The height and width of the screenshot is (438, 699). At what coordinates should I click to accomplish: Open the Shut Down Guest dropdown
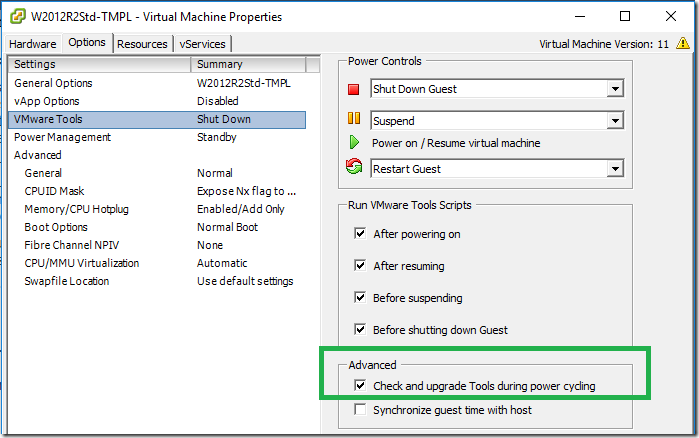(x=615, y=89)
